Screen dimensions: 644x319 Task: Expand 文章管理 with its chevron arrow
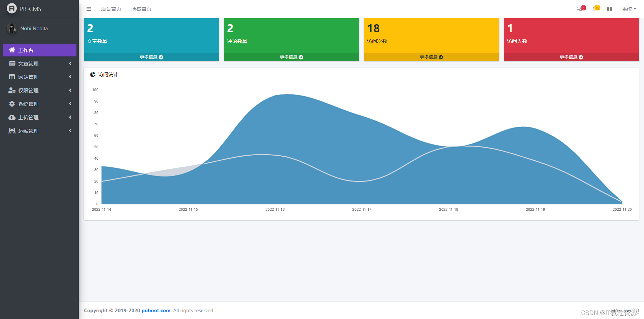point(70,64)
